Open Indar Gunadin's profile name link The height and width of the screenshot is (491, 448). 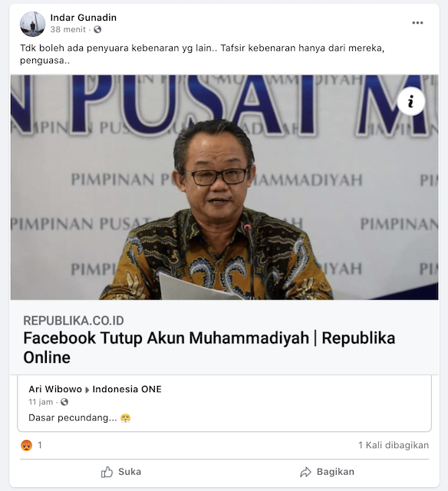[84, 18]
